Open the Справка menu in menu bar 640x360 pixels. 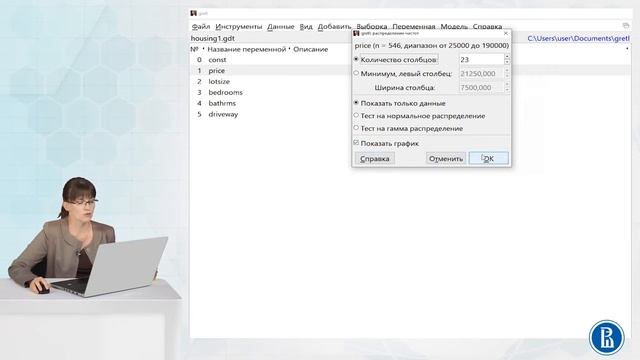487,27
